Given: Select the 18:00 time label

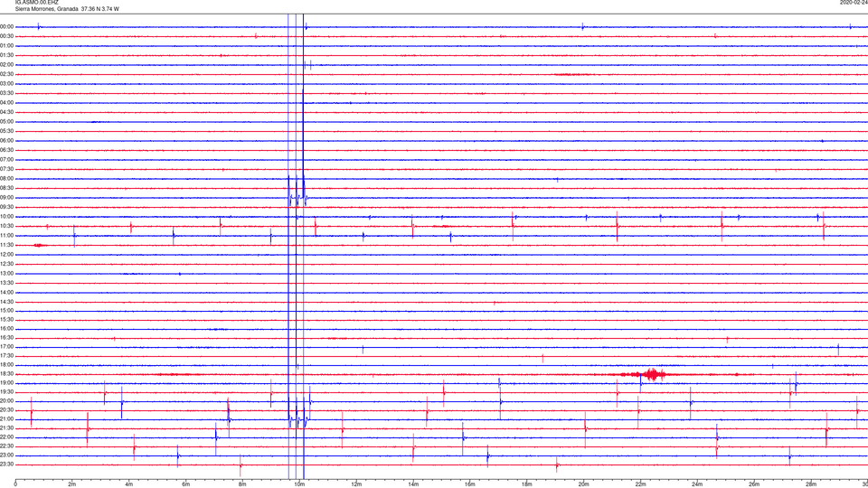Looking at the screenshot, I should (x=7, y=365).
